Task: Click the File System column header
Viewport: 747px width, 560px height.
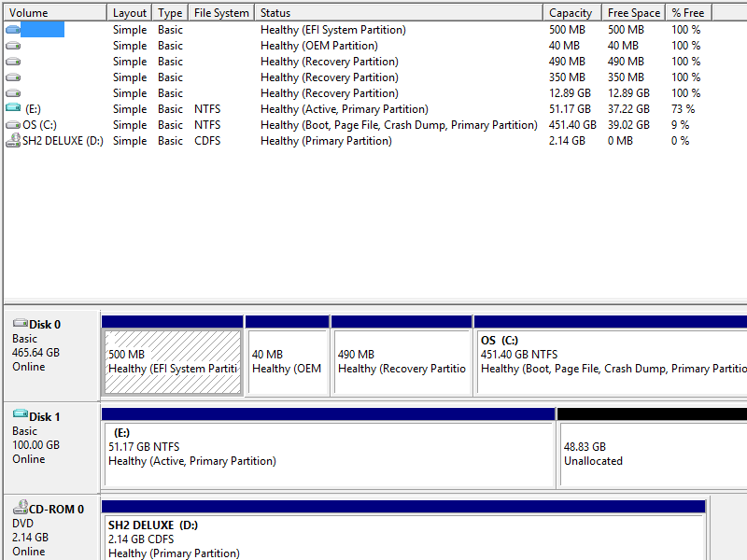Action: pos(221,13)
